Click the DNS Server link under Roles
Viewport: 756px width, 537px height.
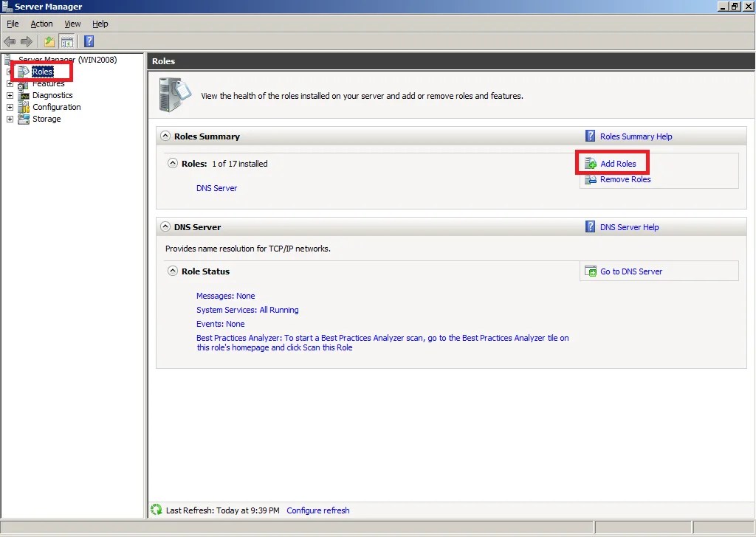(216, 188)
